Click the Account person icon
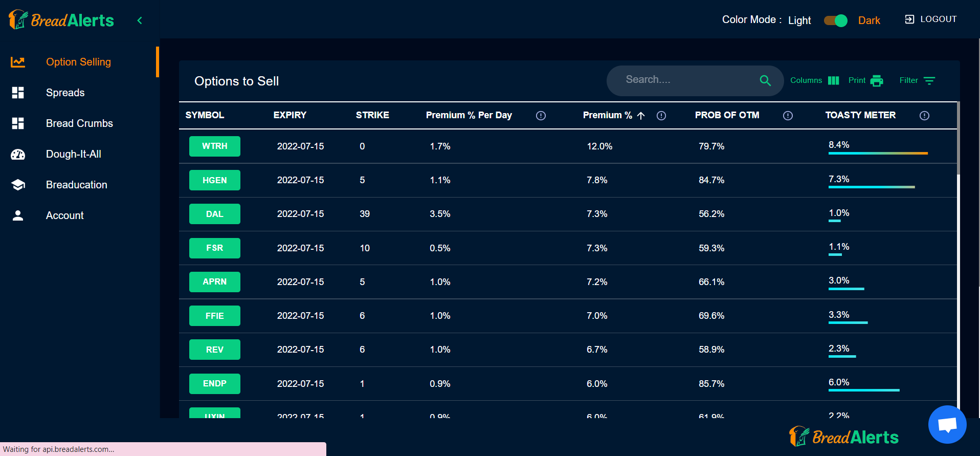The height and width of the screenshot is (456, 980). (x=18, y=215)
